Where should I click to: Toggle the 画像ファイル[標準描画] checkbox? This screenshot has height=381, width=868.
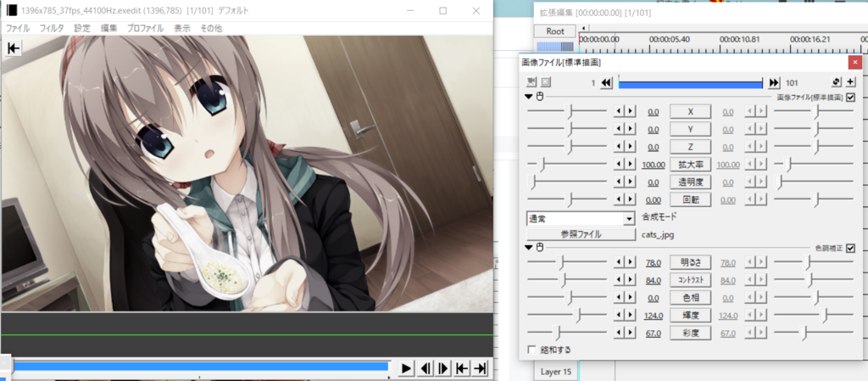click(851, 98)
